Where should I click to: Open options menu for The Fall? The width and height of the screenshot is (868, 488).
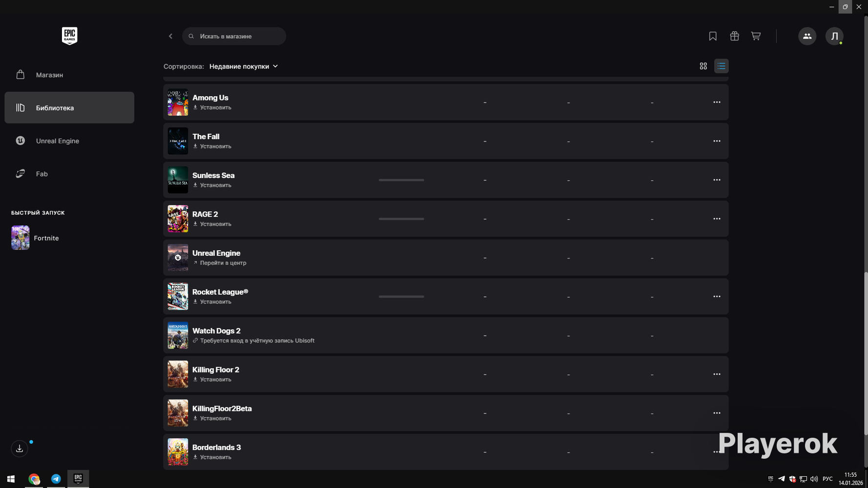pyautogui.click(x=717, y=141)
